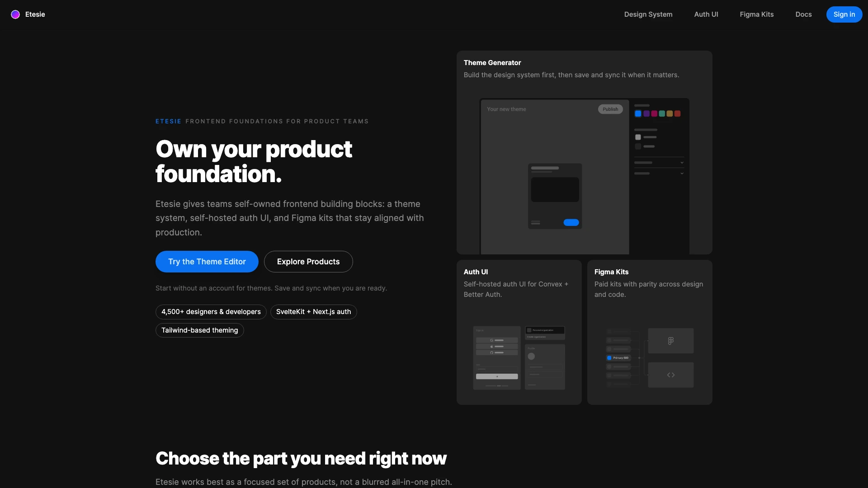
Task: Click the 4,500+ designers & developers badge
Action: coord(211,312)
